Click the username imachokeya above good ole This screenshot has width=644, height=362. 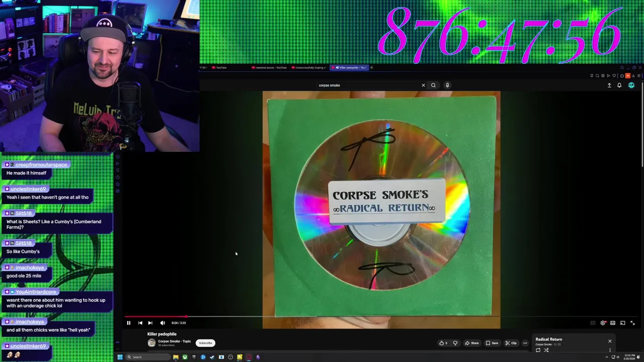(x=30, y=267)
